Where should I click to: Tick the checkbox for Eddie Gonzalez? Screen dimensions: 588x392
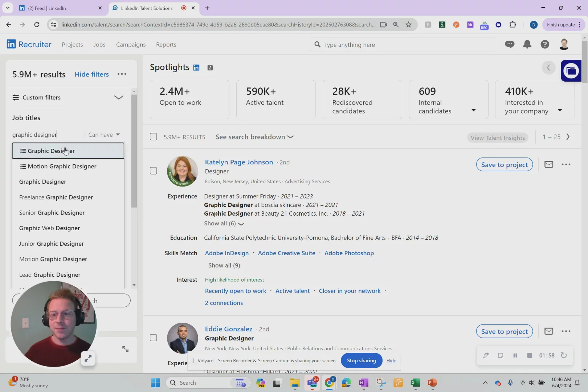point(154,338)
